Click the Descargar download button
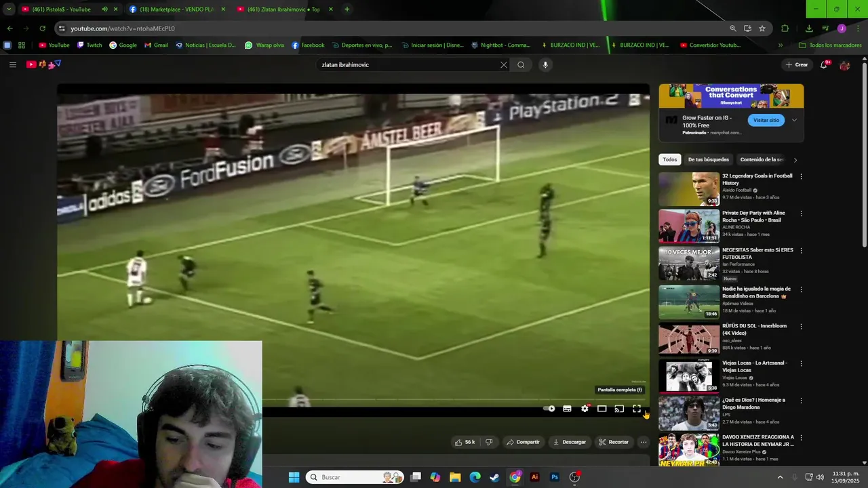This screenshot has width=868, height=488. point(570,442)
